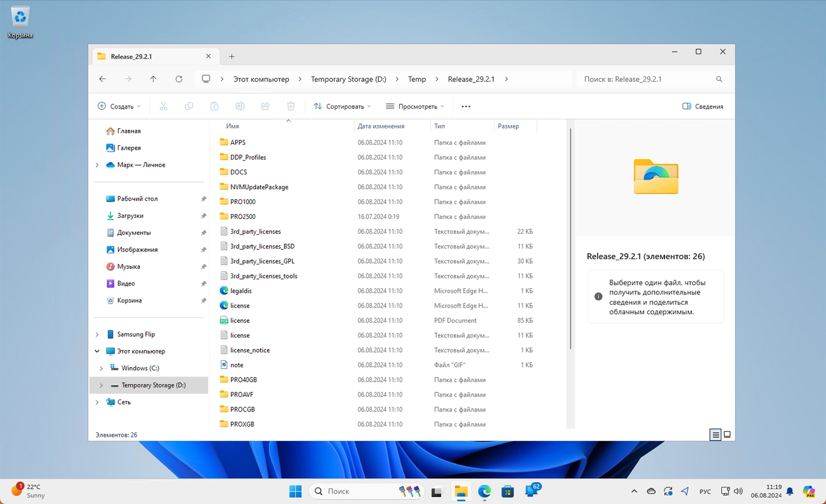Click the Paste clipboard icon
Viewport: 826px width, 504px height.
[214, 106]
